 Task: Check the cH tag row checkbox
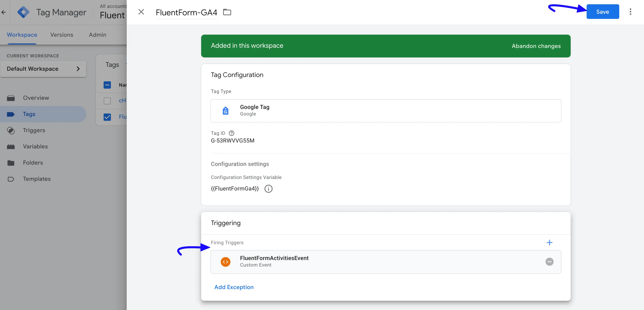pyautogui.click(x=107, y=101)
